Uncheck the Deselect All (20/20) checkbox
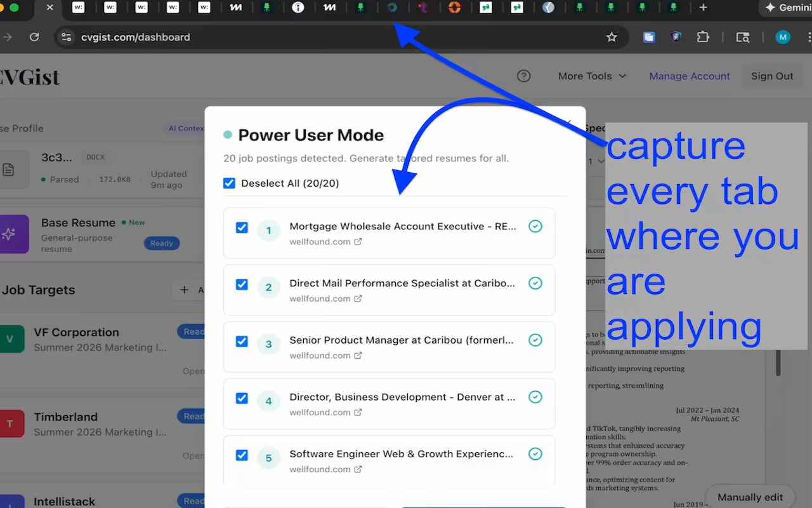 tap(229, 182)
